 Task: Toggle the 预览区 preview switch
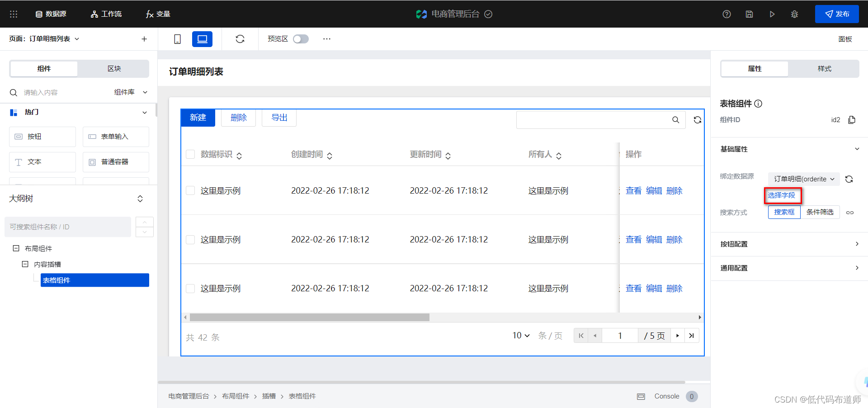pos(301,39)
